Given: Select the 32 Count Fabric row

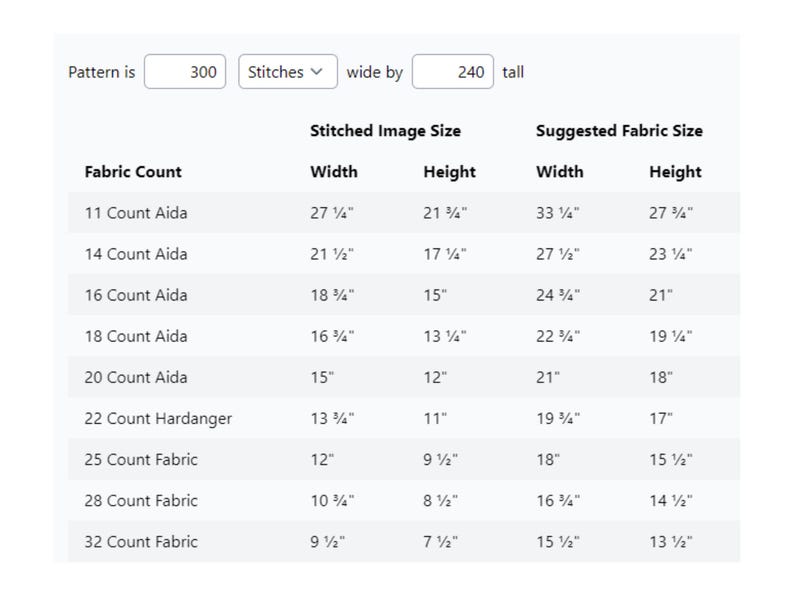Looking at the screenshot, I should pos(404,541).
